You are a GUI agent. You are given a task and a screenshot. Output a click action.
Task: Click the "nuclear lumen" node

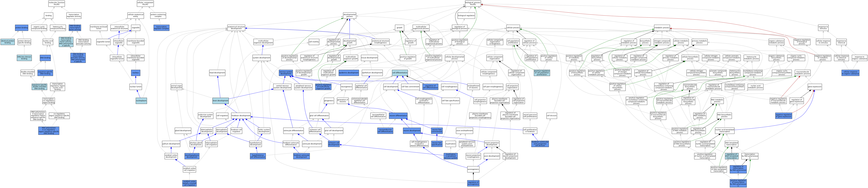tap(135, 87)
